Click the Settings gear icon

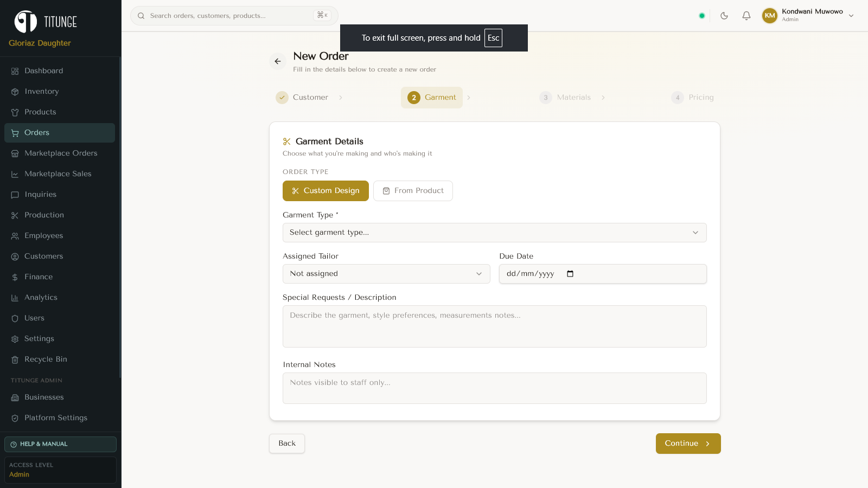15,339
